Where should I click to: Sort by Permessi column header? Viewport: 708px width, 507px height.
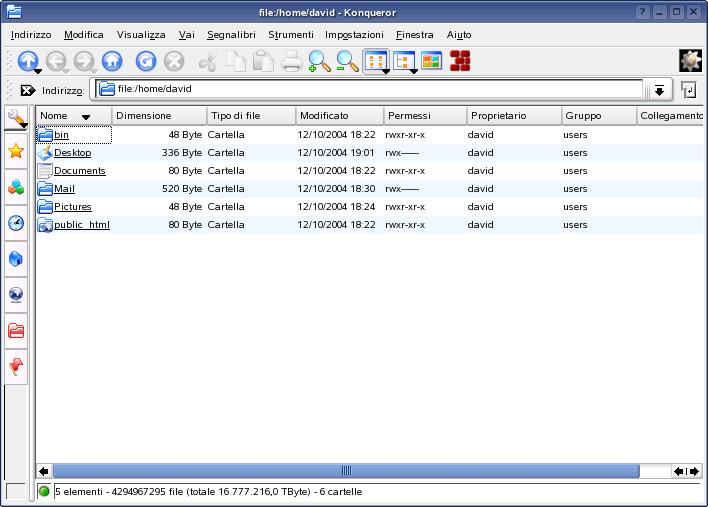(x=425, y=116)
